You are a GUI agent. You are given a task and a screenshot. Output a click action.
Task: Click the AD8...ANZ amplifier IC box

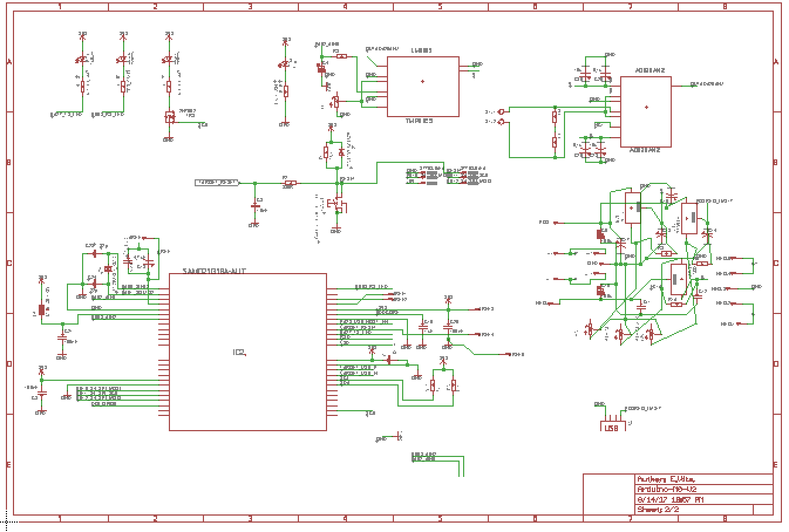646,111
